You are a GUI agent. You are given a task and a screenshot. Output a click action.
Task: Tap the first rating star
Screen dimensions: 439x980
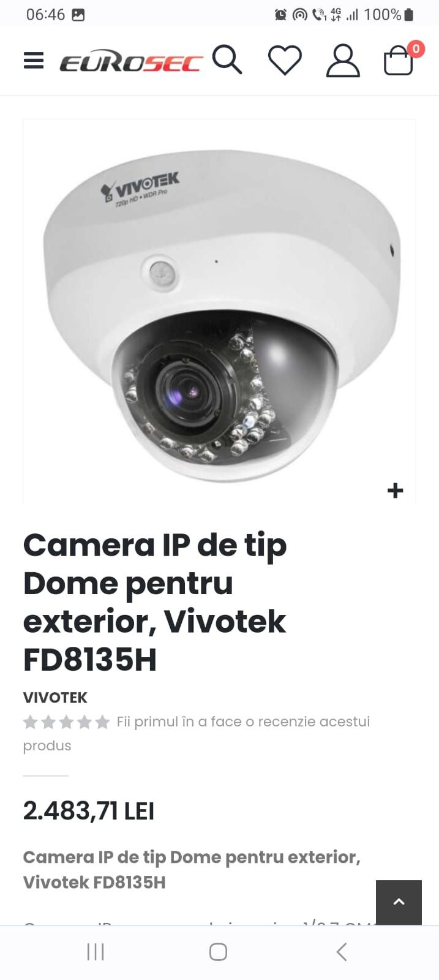pos(30,722)
